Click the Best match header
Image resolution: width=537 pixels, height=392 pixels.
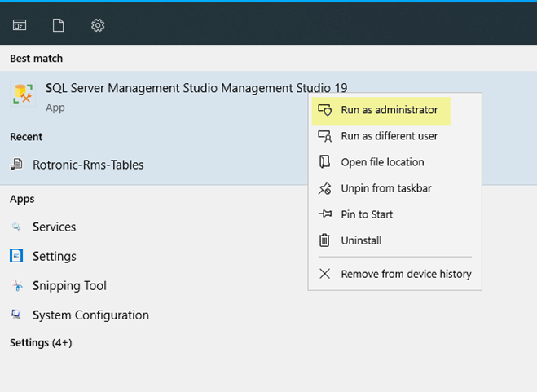pyautogui.click(x=37, y=59)
